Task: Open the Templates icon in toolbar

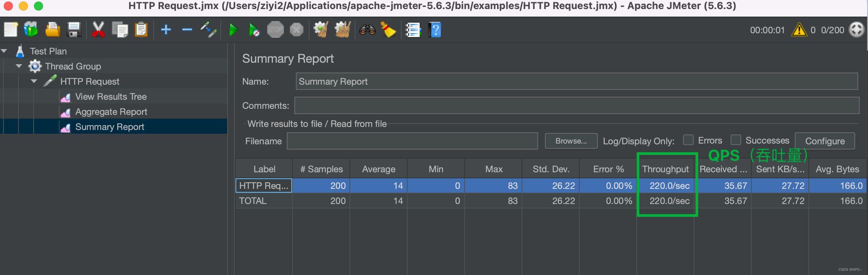Action: (x=31, y=29)
